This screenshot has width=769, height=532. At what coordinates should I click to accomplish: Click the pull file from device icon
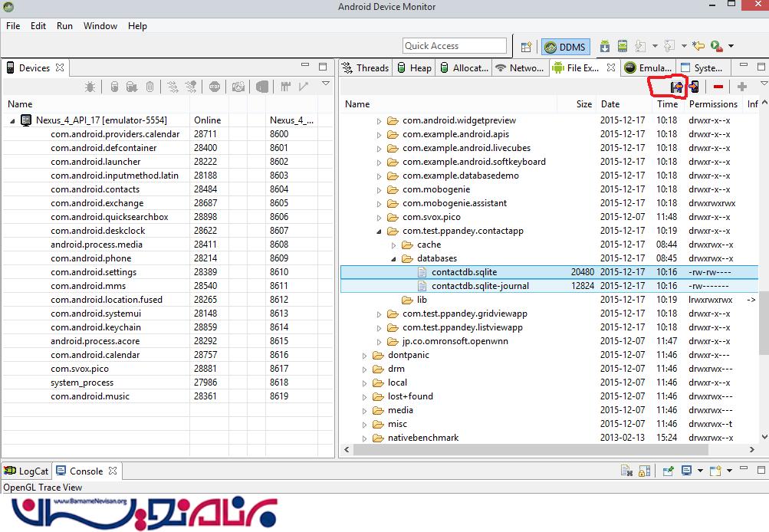point(676,87)
